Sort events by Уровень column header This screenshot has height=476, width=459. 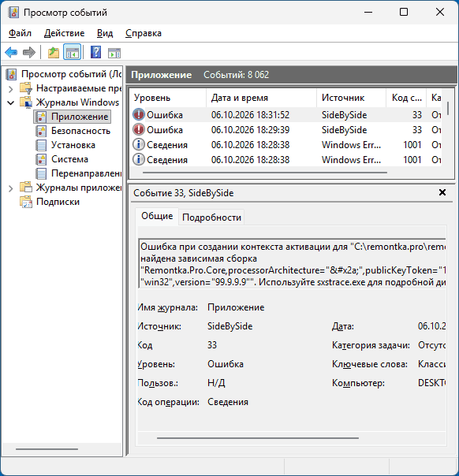[168, 98]
